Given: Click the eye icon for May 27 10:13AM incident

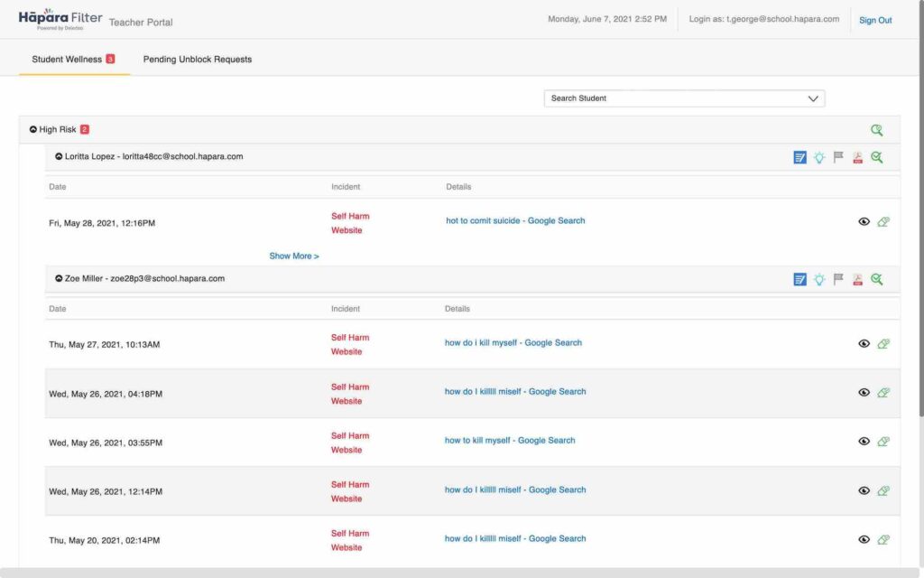Looking at the screenshot, I should tap(864, 344).
